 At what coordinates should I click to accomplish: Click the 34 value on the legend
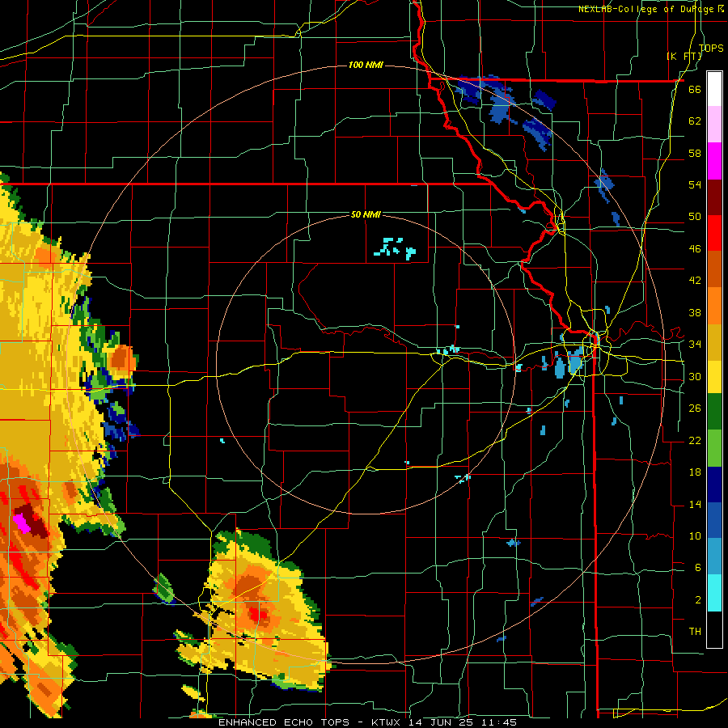point(695,345)
